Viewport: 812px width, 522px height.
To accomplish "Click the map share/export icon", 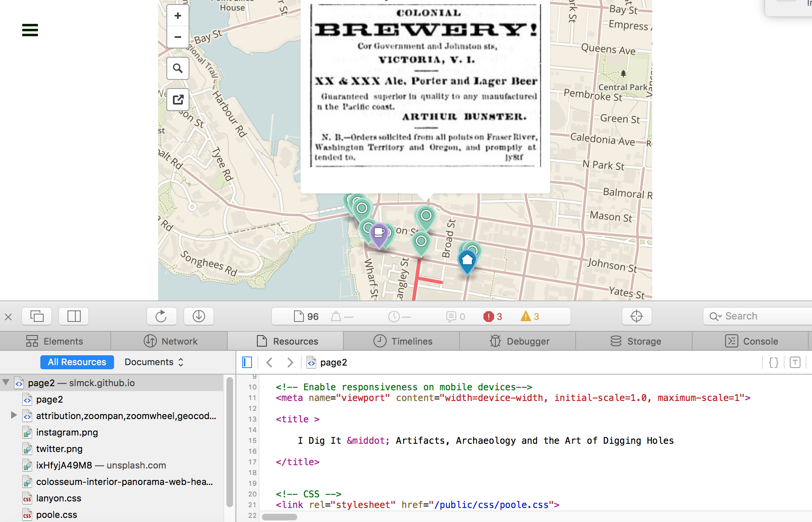I will click(x=178, y=100).
